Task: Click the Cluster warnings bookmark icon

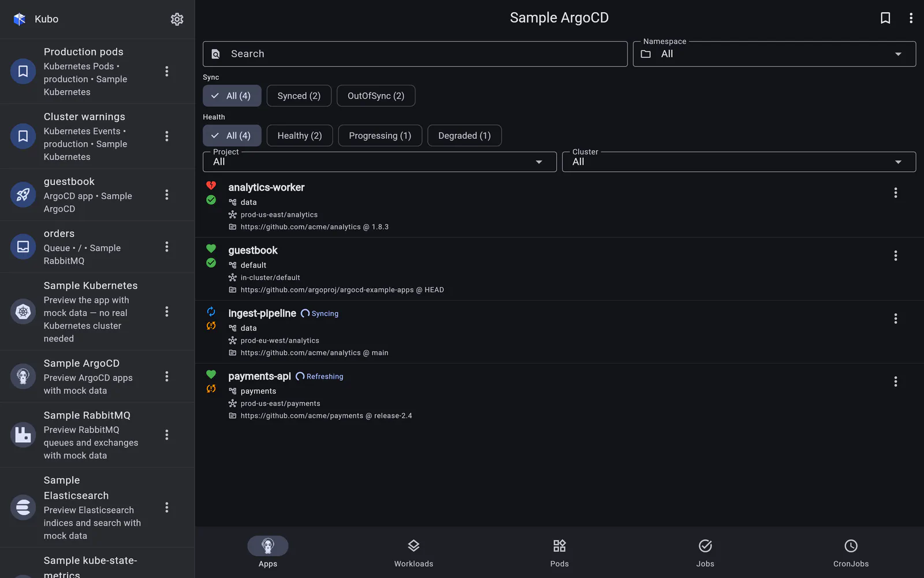Action: pos(23,136)
